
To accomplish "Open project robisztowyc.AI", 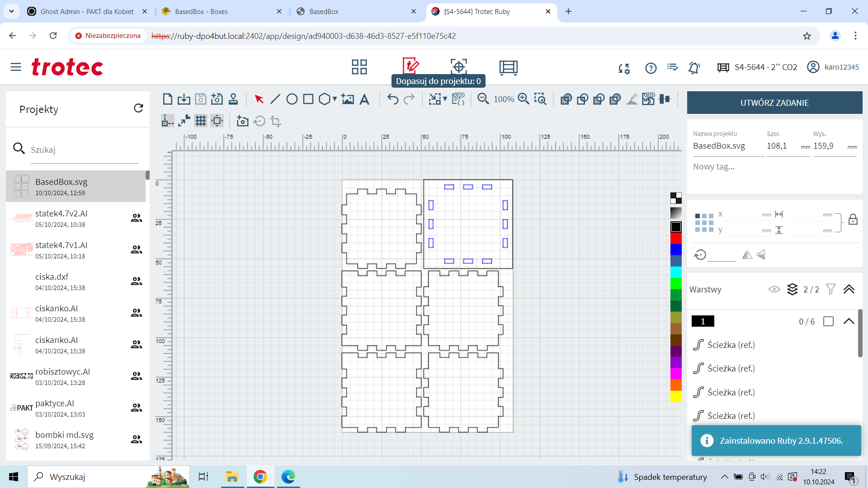I will (75, 376).
